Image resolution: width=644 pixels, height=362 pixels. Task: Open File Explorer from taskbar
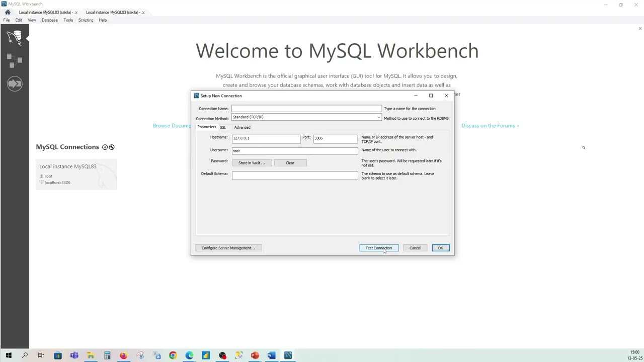(91, 355)
